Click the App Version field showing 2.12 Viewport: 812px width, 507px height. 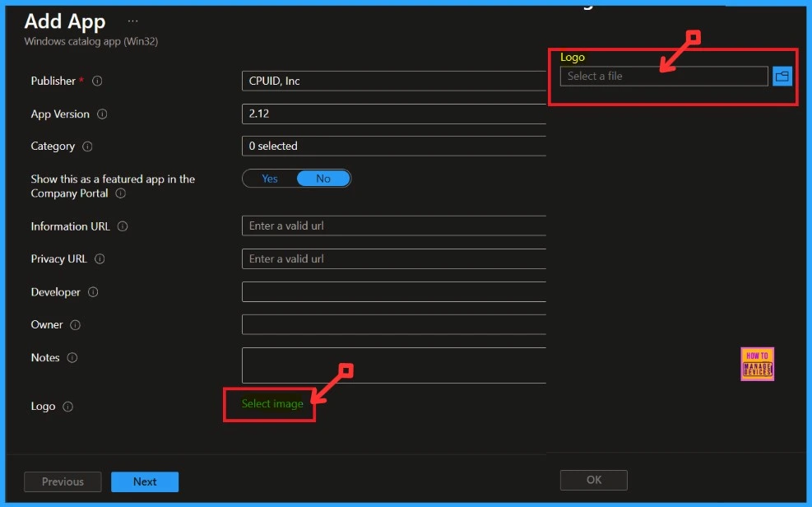394,114
